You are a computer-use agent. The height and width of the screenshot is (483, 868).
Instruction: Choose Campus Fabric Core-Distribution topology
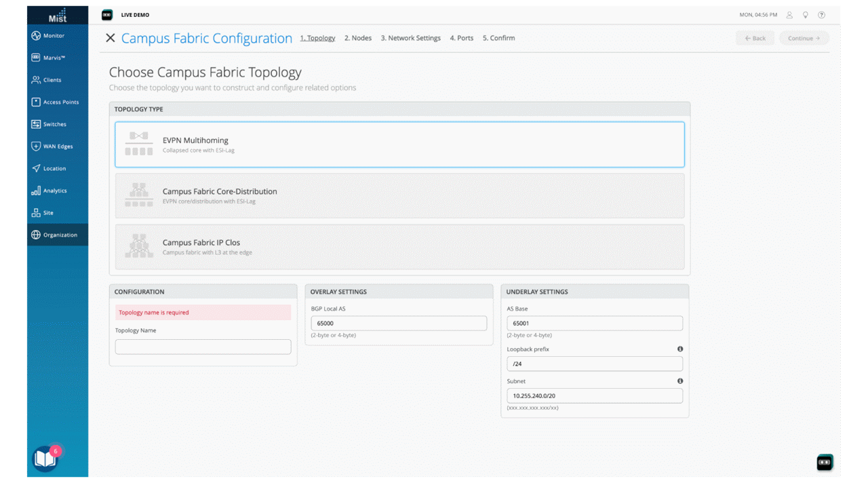pyautogui.click(x=400, y=196)
